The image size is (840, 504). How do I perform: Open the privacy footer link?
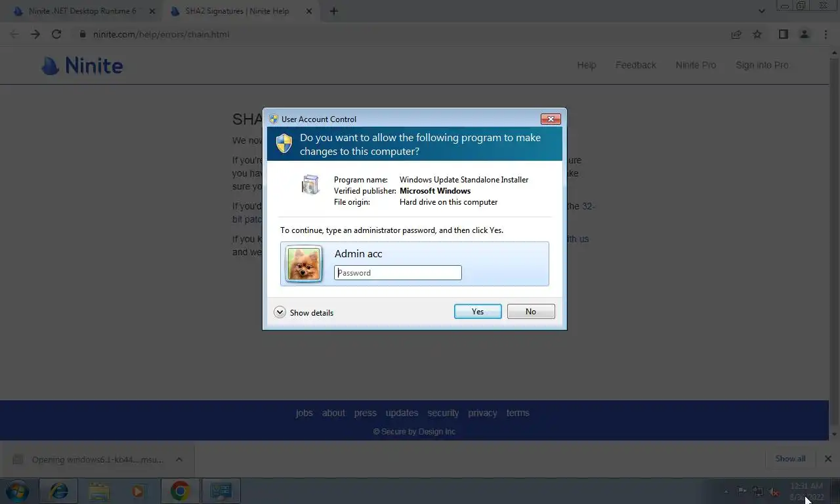(x=482, y=413)
